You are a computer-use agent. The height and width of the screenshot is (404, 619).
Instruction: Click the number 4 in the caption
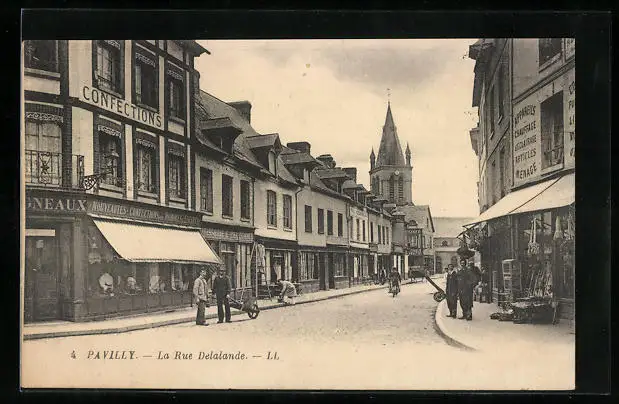[73, 355]
